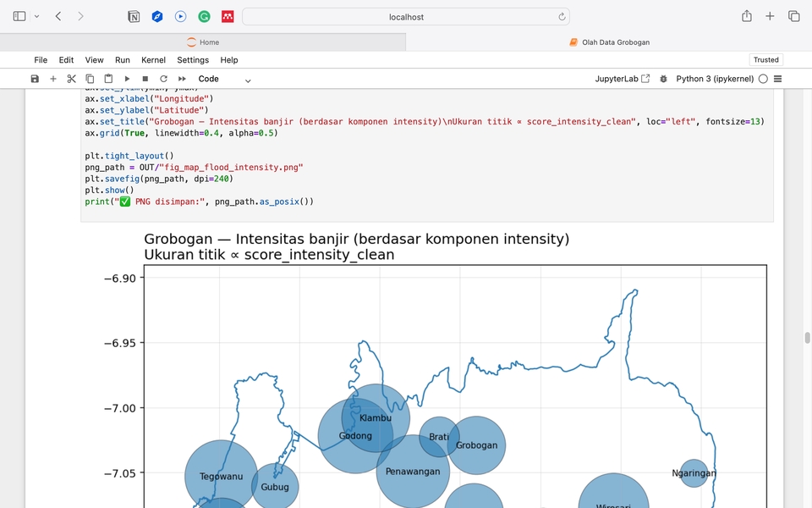Click the kernel status circle indicator
Viewport: 812px width, 508px height.
[x=763, y=79]
